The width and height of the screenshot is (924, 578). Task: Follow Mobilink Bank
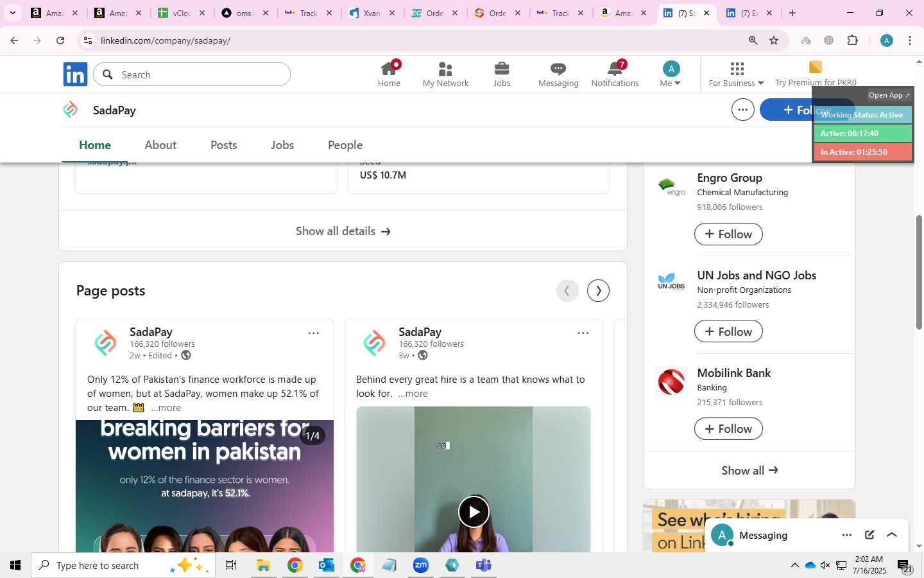click(x=728, y=429)
